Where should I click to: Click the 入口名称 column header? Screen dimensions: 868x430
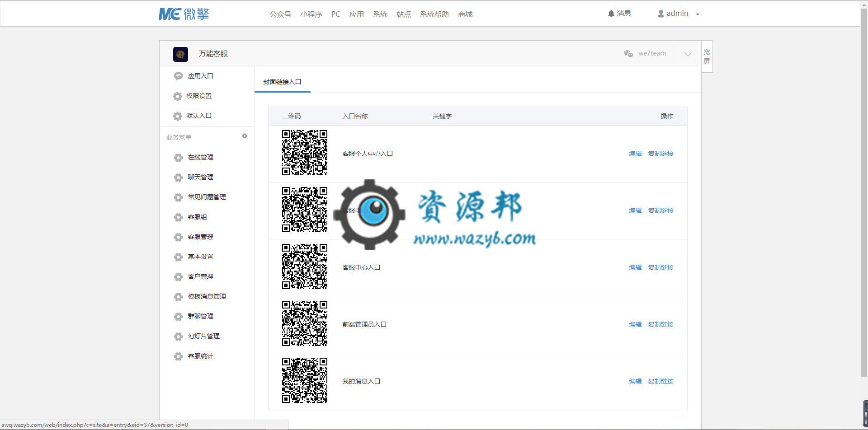355,116
